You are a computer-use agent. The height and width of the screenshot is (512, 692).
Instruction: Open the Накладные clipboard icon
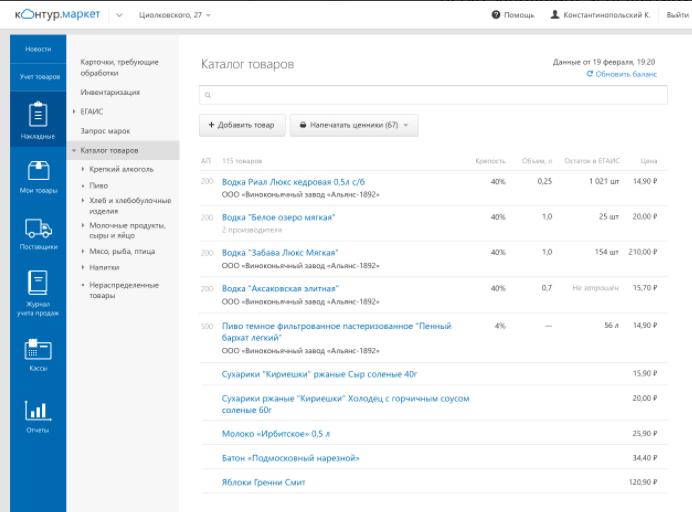[38, 115]
